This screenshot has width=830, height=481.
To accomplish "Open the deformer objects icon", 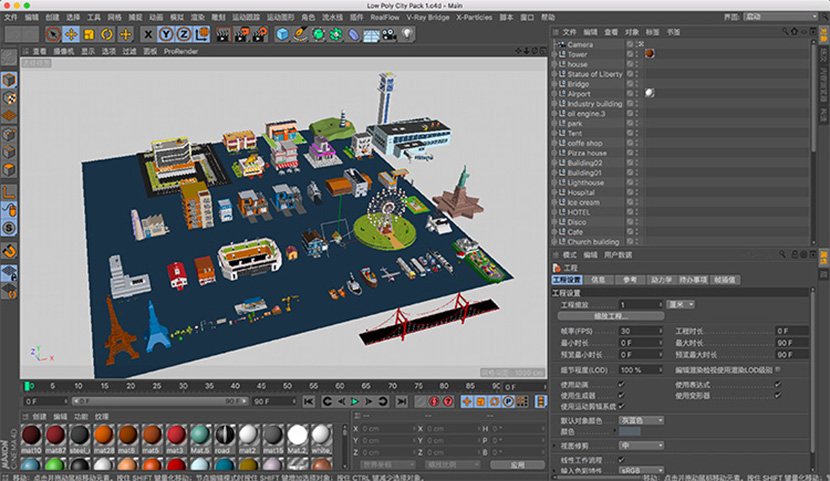I will click(x=354, y=34).
